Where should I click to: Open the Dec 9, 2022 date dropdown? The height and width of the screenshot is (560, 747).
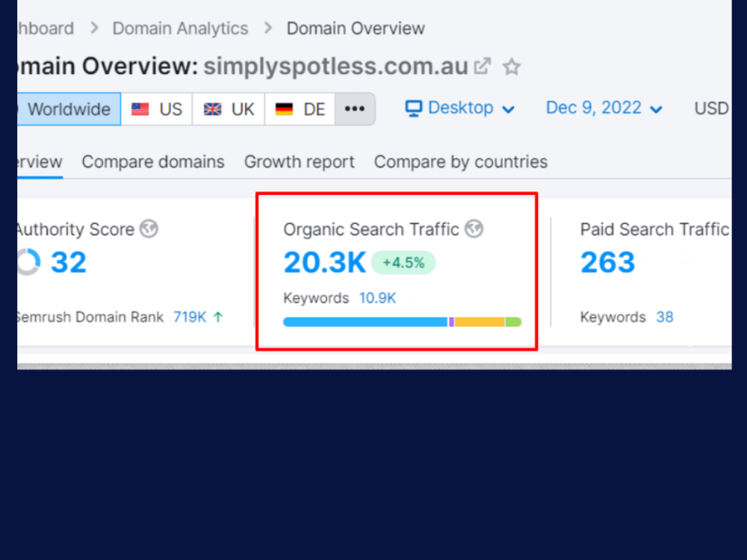[604, 108]
